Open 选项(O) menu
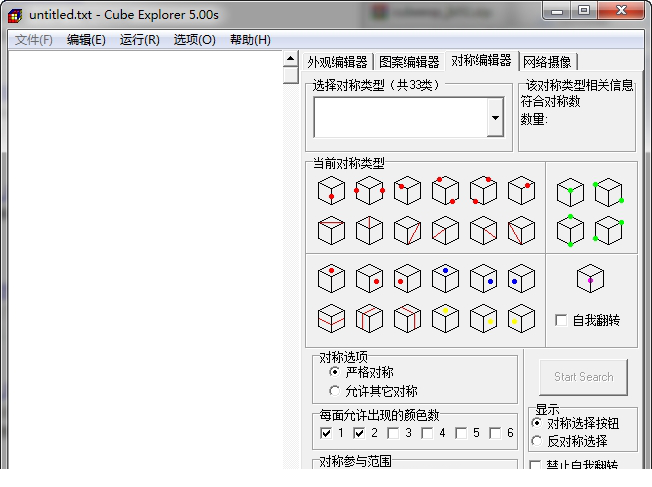 [195, 40]
